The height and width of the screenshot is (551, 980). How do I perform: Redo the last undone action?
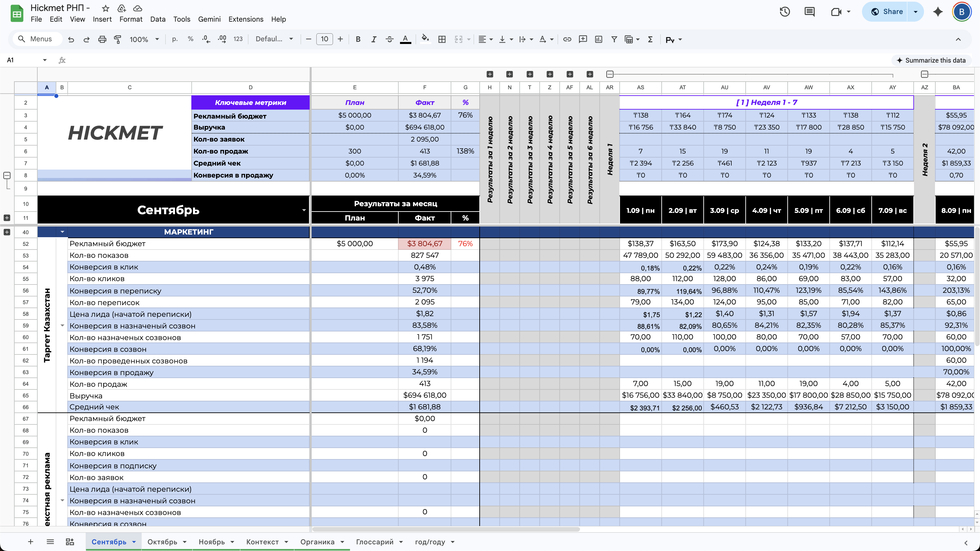86,39
